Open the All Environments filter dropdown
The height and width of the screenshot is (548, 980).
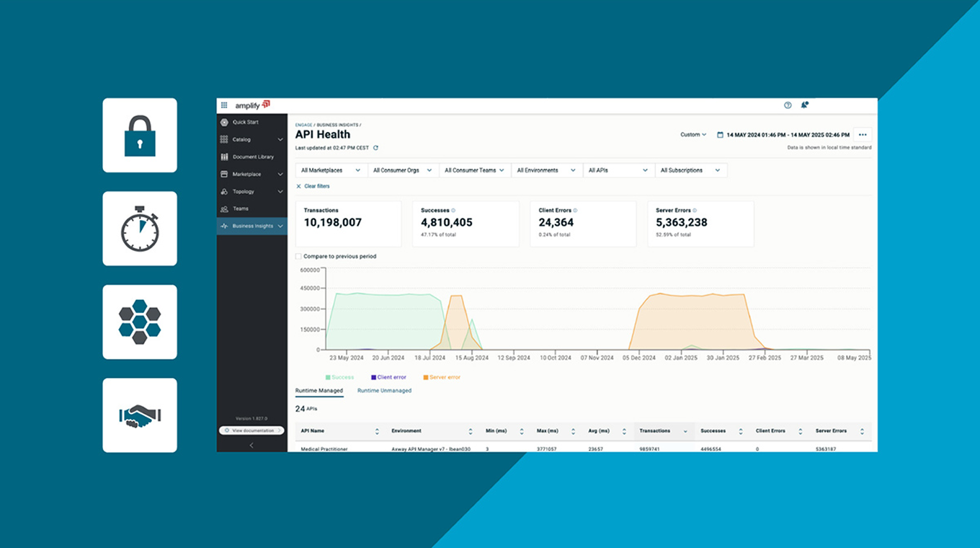[546, 170]
